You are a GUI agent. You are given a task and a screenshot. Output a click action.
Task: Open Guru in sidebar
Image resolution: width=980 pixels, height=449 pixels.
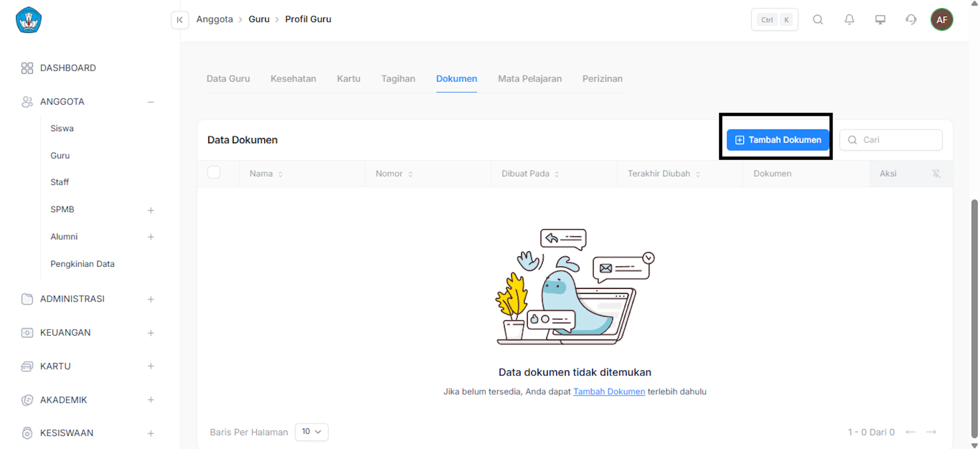pos(60,156)
